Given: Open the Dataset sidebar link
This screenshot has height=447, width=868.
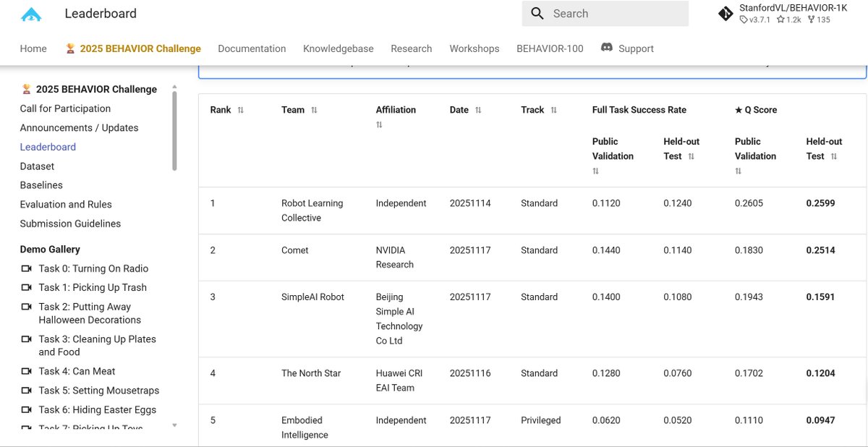Looking at the screenshot, I should click(x=37, y=166).
